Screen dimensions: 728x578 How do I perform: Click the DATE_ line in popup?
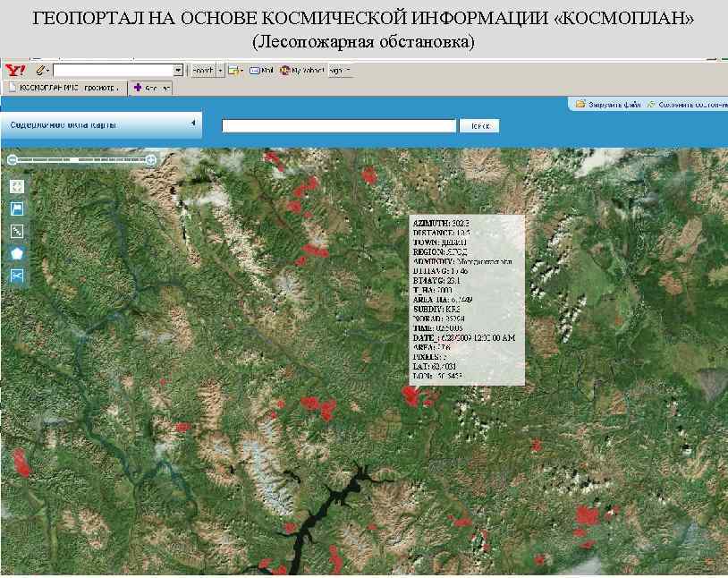(x=464, y=338)
